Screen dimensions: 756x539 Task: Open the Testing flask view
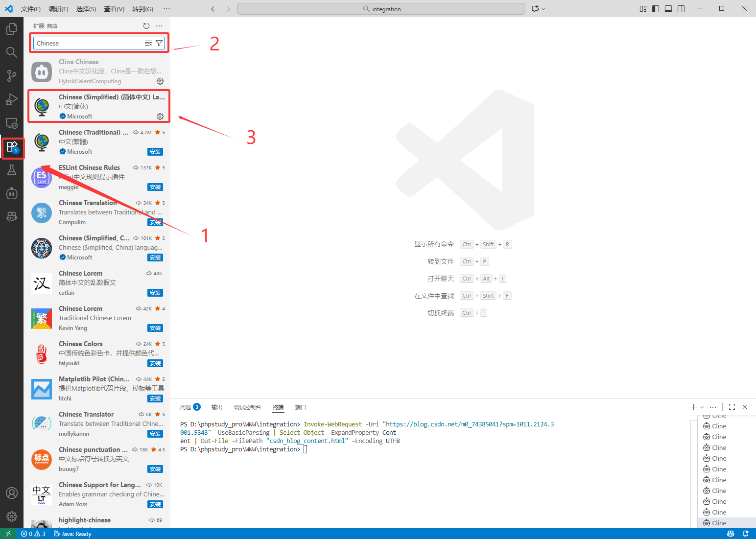pyautogui.click(x=12, y=170)
